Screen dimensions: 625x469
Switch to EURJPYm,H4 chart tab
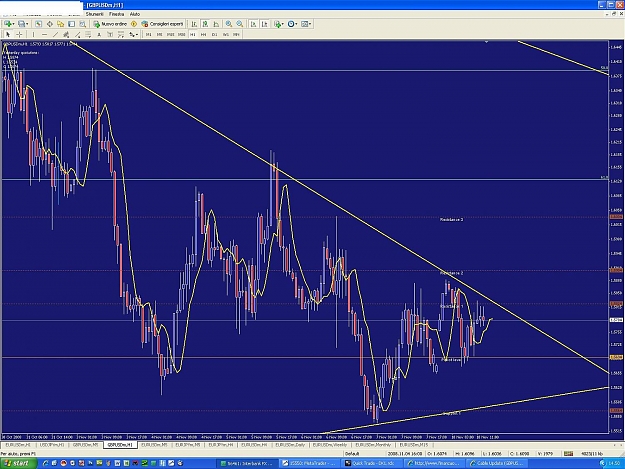[x=221, y=445]
